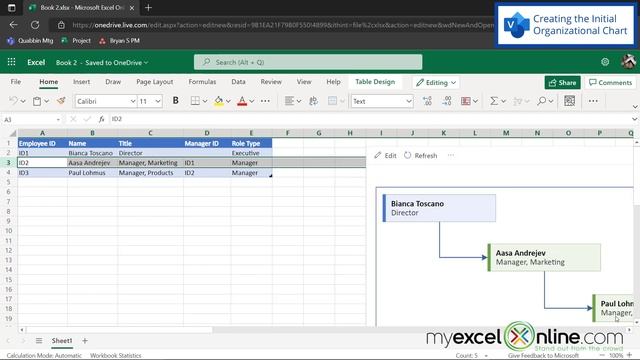Open account profile picture
Screen dimensions: 640x360
(x=629, y=62)
